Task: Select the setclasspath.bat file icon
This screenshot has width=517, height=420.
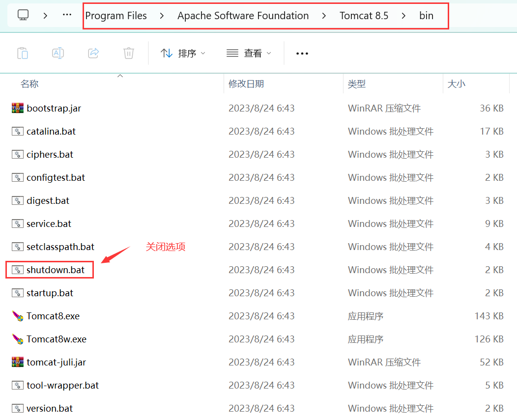Action: [18, 247]
